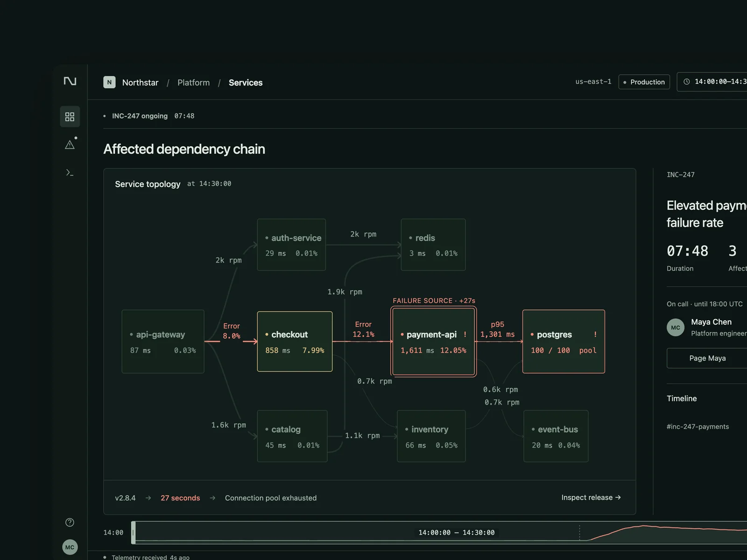Click the INC-247 ongoing banner text
This screenshot has width=747, height=560.
[x=140, y=116]
